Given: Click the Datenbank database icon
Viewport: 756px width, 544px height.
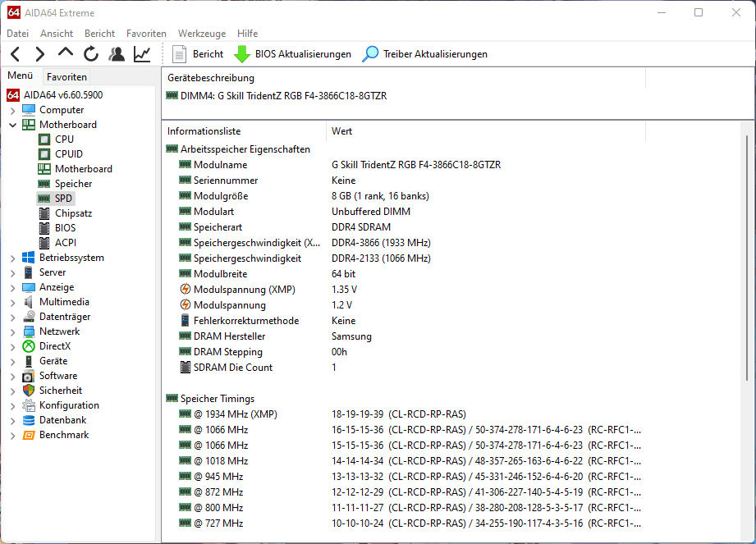Looking at the screenshot, I should coord(29,420).
